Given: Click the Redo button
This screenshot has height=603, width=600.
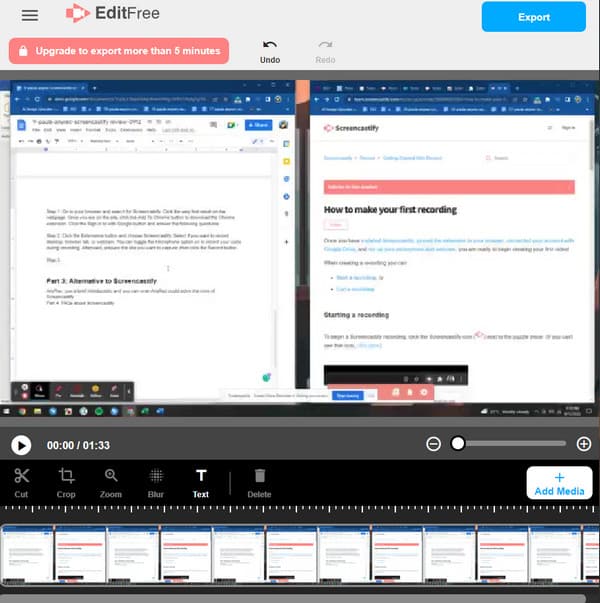Looking at the screenshot, I should click(x=325, y=52).
